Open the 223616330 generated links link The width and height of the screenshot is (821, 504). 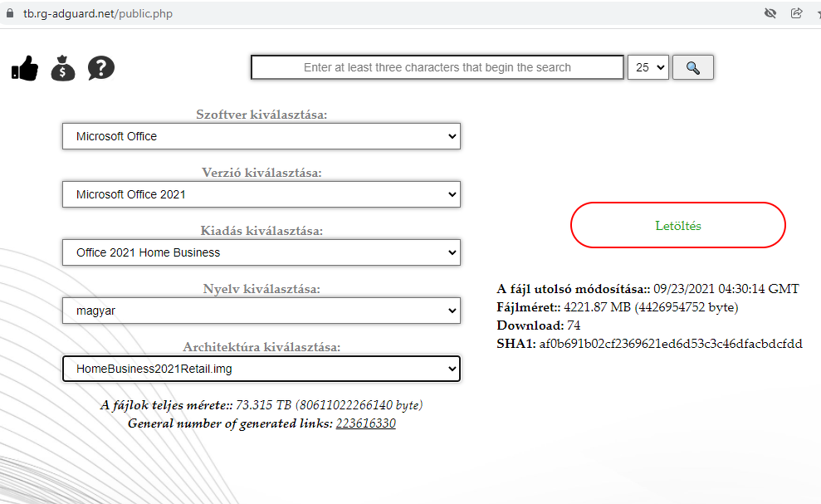(x=365, y=423)
